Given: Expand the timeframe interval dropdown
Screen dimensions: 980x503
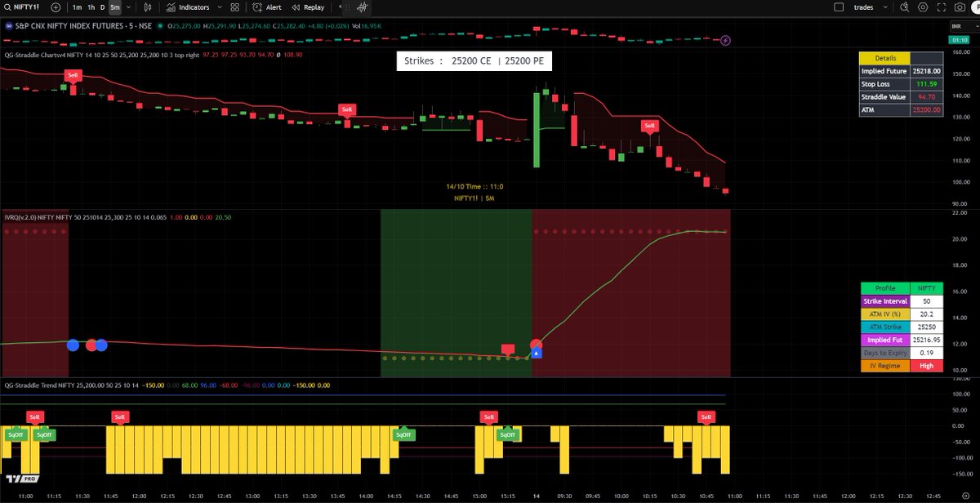Looking at the screenshot, I should tap(127, 7).
